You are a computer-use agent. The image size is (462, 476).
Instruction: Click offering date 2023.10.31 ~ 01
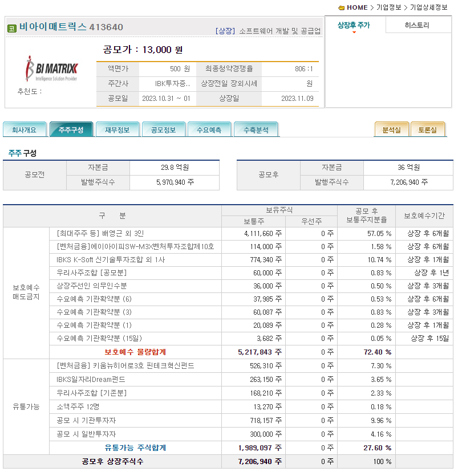[x=166, y=99]
